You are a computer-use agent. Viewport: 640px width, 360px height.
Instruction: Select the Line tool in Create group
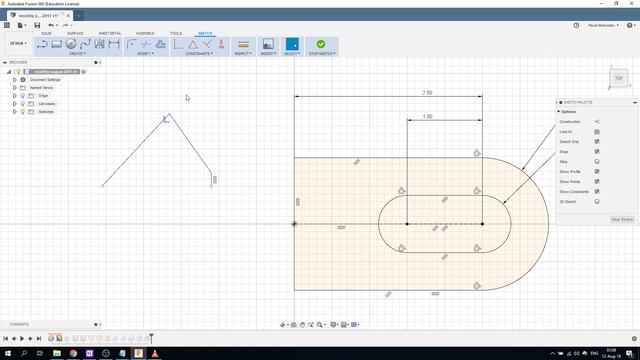click(x=42, y=44)
